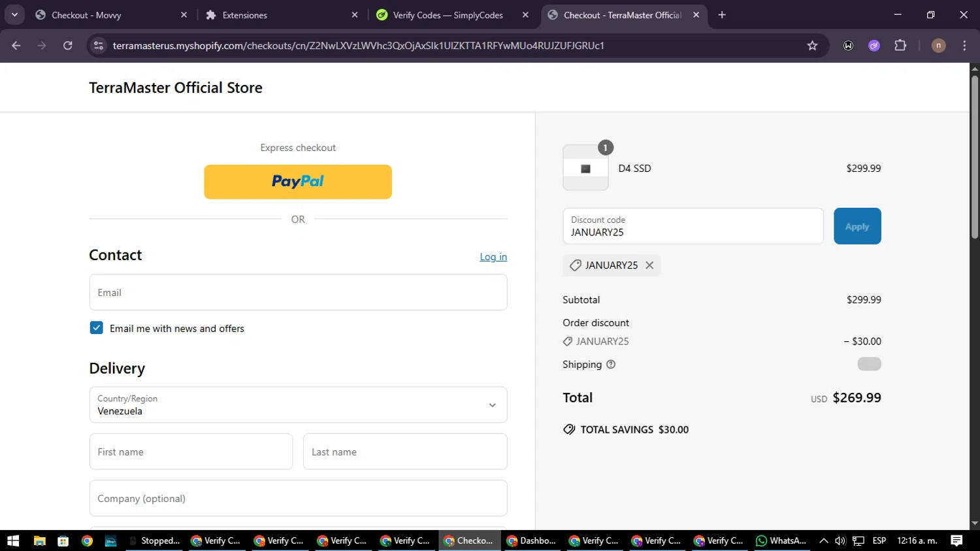Open the WhatsApp taskbar item
Viewport: 980px width, 551px height.
[x=781, y=541]
